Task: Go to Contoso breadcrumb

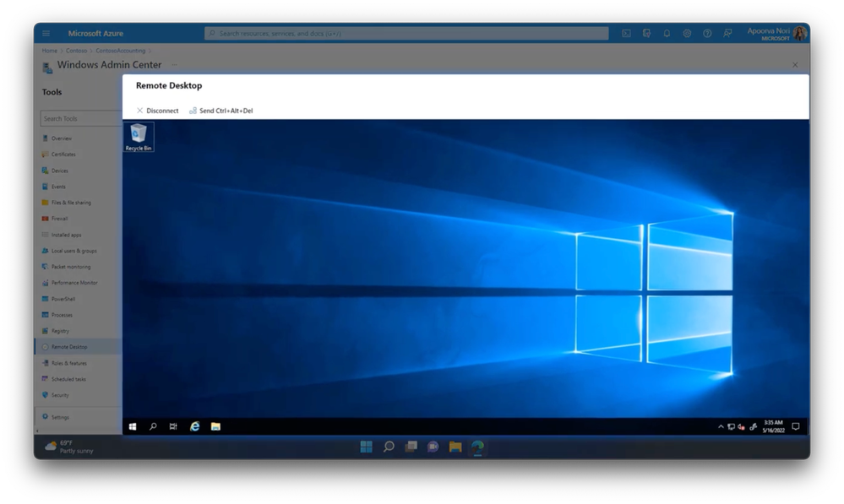Action: [x=76, y=51]
